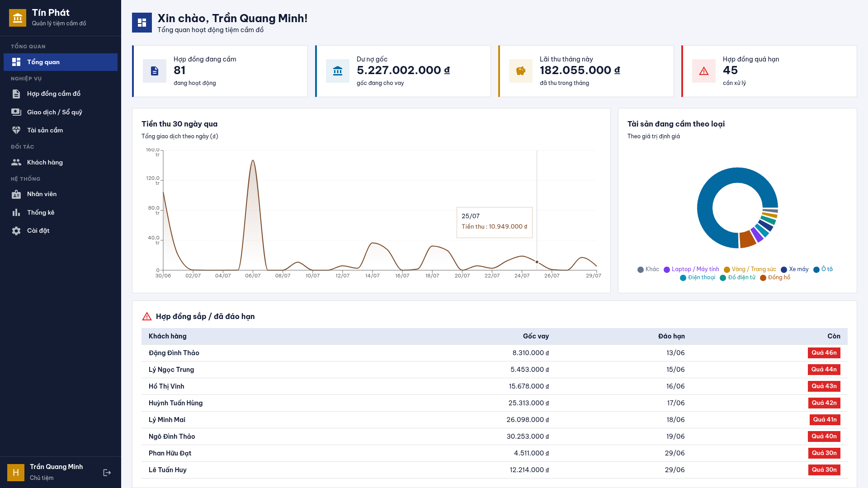Click the logout icon next to user name

[x=107, y=473]
